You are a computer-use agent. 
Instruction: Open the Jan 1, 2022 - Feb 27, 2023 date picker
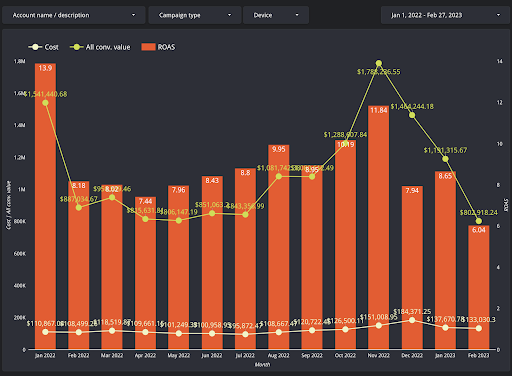pyautogui.click(x=445, y=15)
